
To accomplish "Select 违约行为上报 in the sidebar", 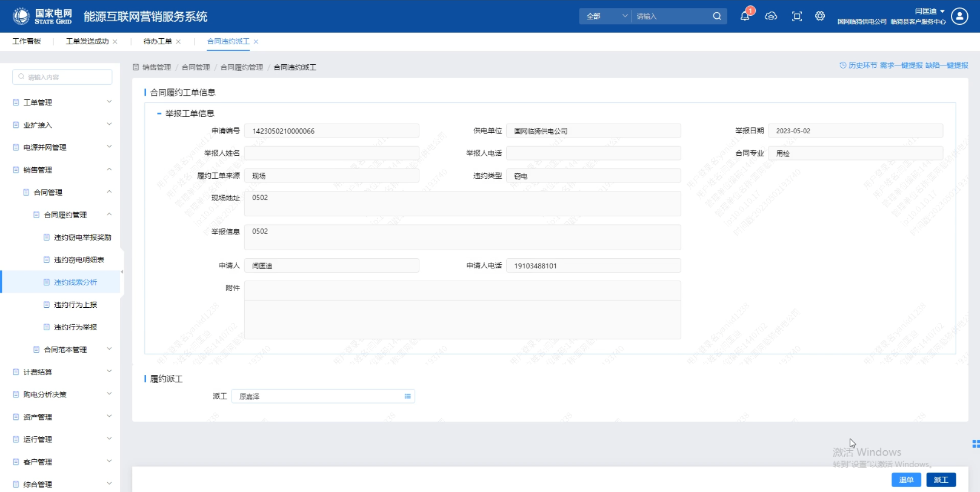I will tap(75, 305).
